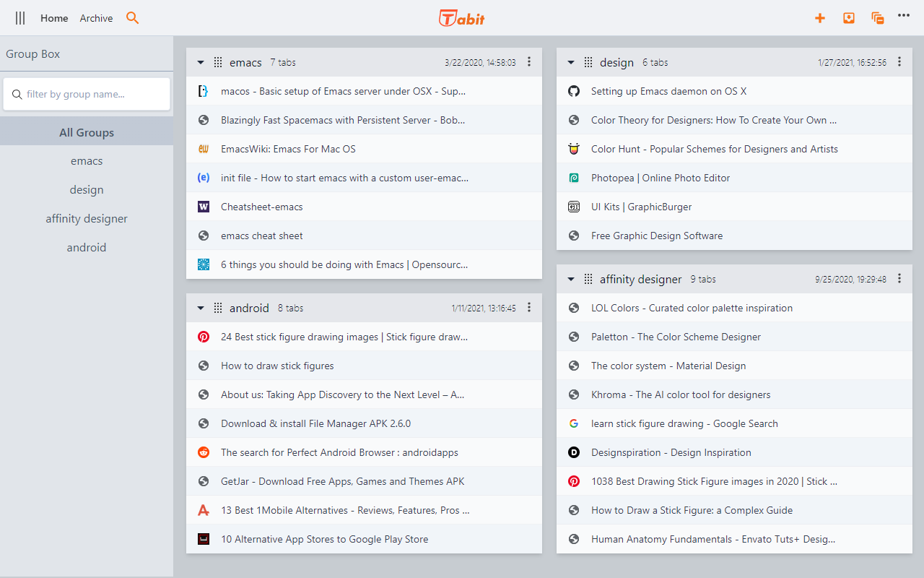Click the import download icon in header
The width and height of the screenshot is (924, 578).
click(x=849, y=18)
